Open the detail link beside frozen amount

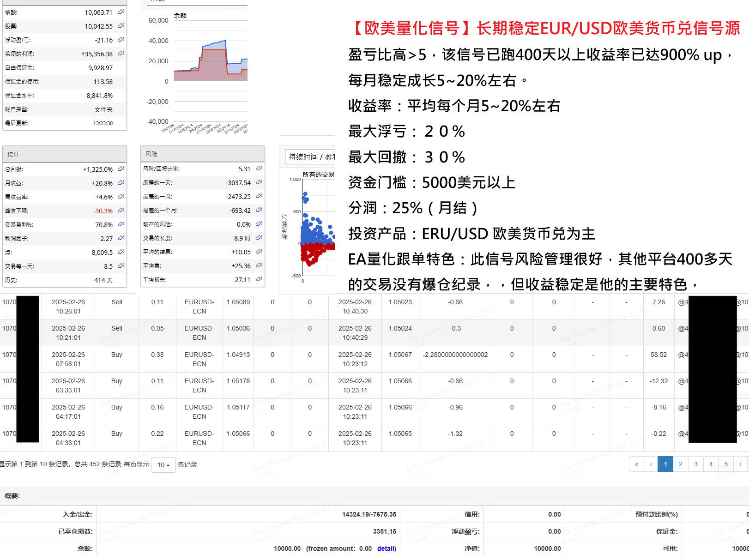386,548
